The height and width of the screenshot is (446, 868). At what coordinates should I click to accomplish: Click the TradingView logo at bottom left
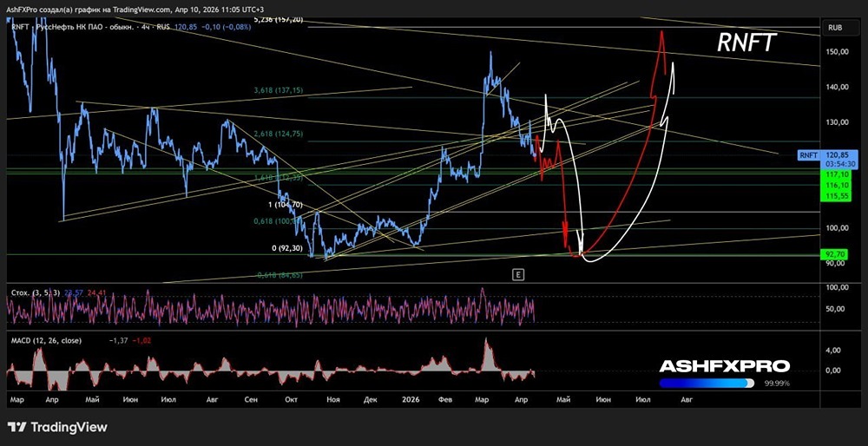[x=57, y=427]
